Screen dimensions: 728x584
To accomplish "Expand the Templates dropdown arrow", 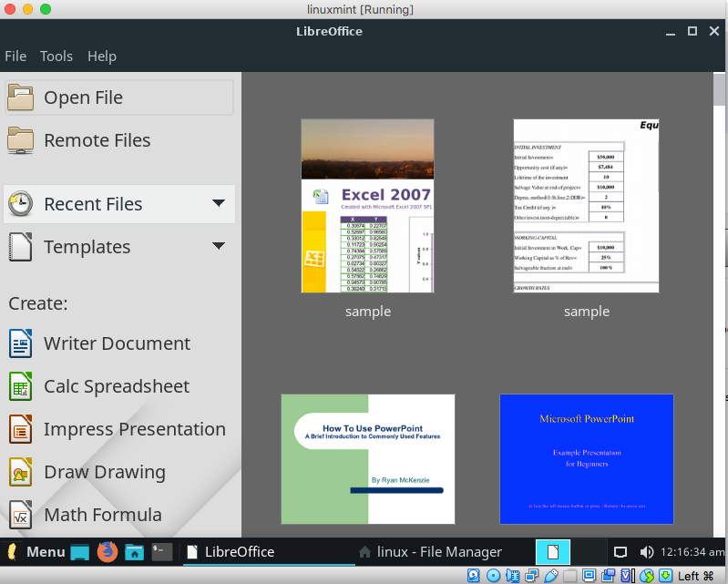I will [x=219, y=246].
